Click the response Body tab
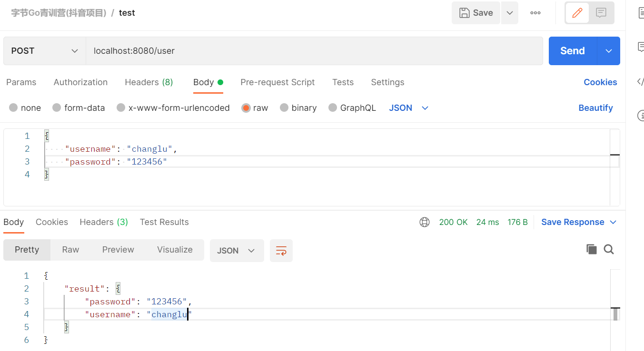 coord(13,222)
